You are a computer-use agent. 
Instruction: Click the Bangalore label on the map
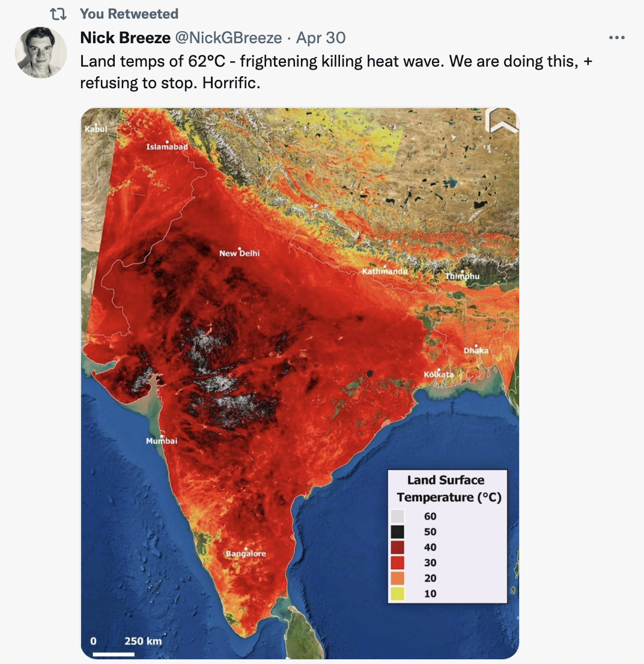[x=245, y=554]
